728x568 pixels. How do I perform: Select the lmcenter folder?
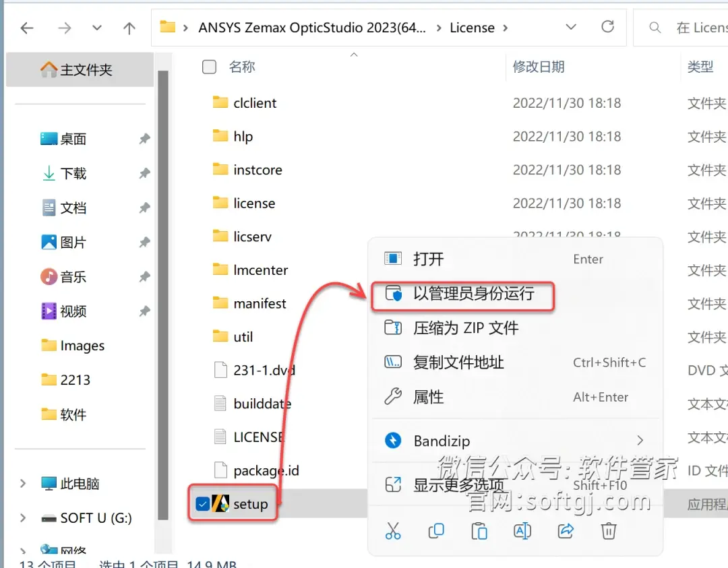[x=260, y=270]
